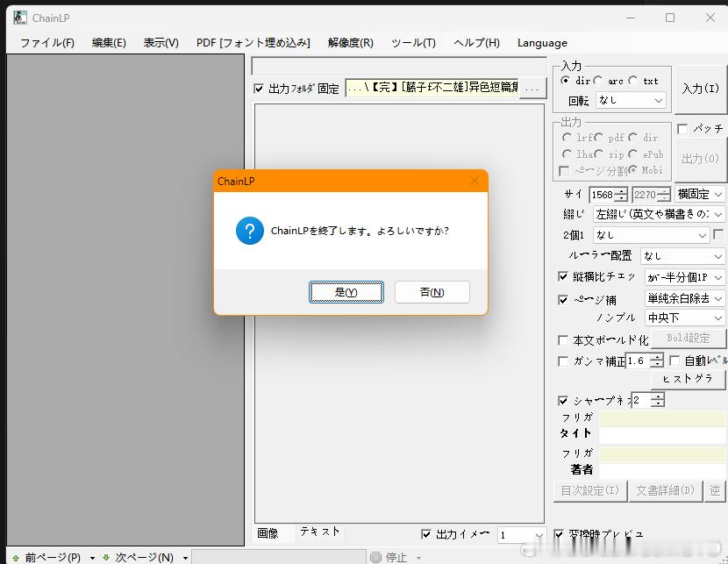Open the 編集(E) menu
Screen dimensions: 728x564
109,43
